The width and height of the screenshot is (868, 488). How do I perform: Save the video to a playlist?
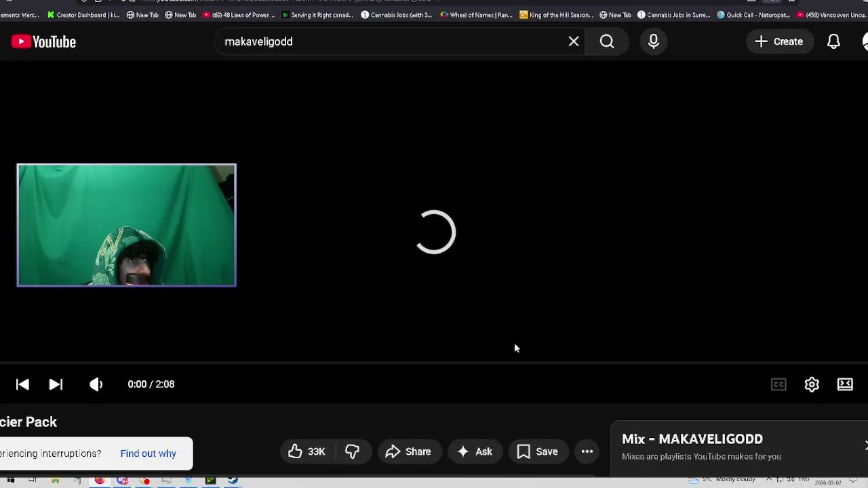pyautogui.click(x=538, y=451)
